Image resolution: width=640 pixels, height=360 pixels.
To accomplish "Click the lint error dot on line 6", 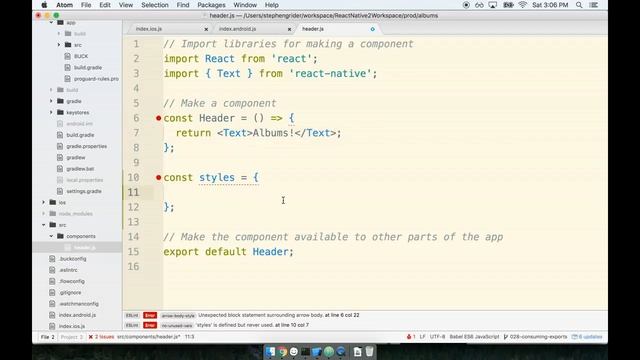I will click(x=158, y=118).
